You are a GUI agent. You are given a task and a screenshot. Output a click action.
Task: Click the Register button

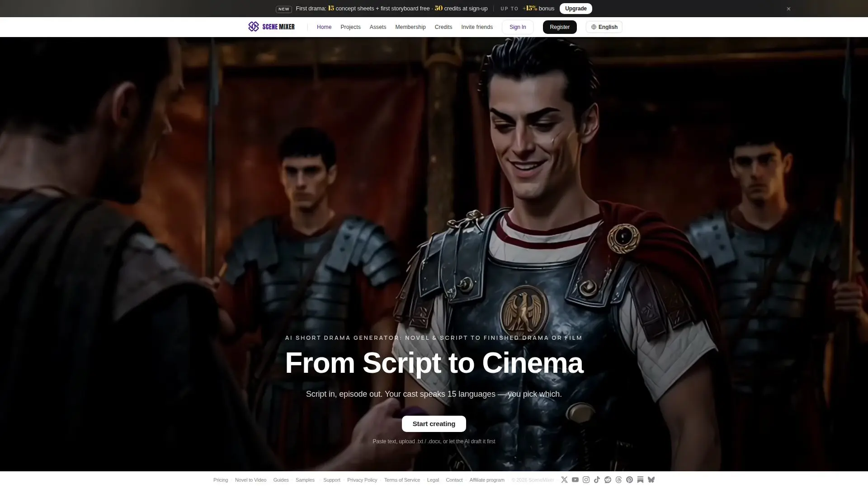(x=560, y=27)
